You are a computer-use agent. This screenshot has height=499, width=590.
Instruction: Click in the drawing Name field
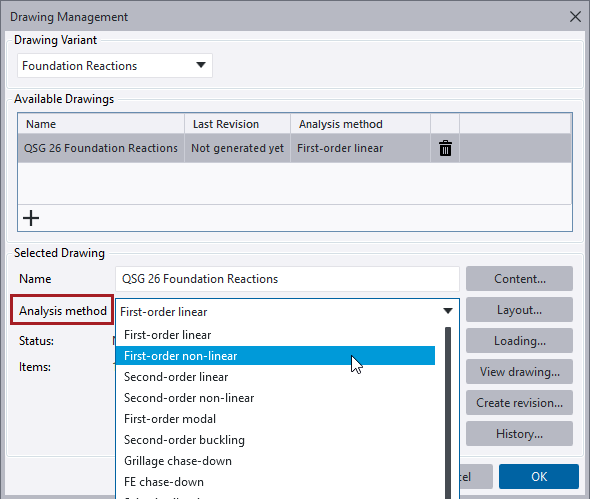click(287, 279)
